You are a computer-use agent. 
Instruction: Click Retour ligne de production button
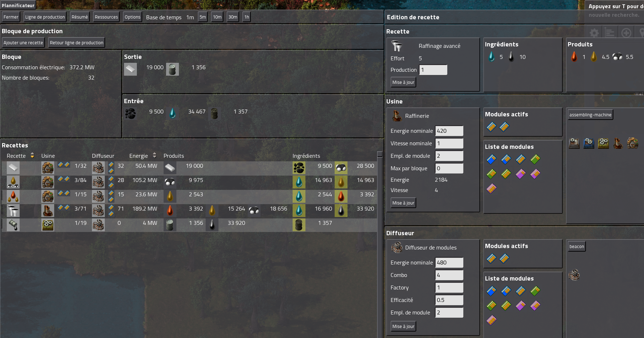pos(77,42)
